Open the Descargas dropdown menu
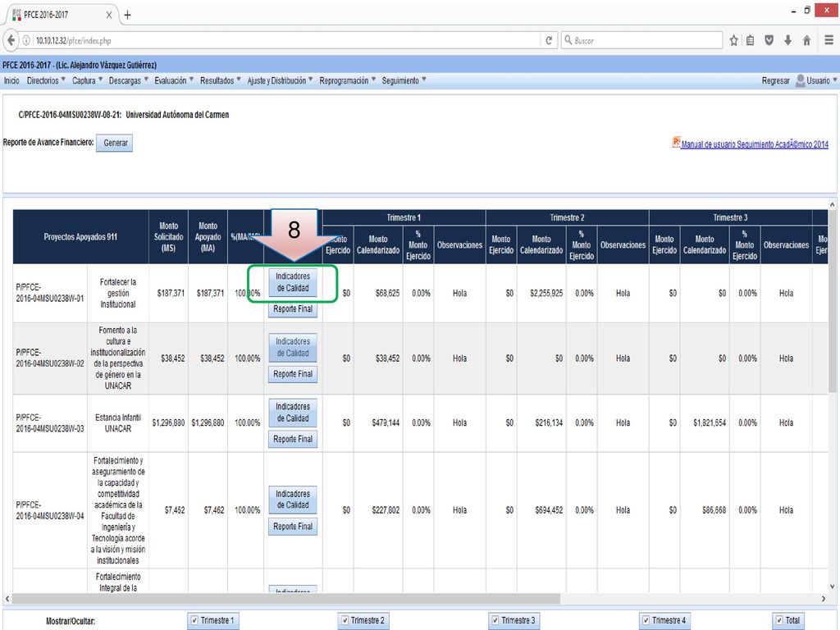 coord(129,80)
